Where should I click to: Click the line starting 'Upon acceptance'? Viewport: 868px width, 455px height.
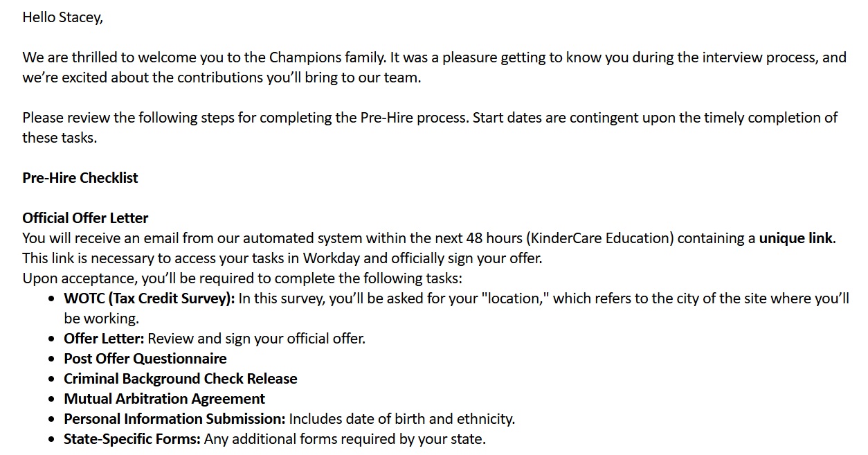tap(242, 278)
